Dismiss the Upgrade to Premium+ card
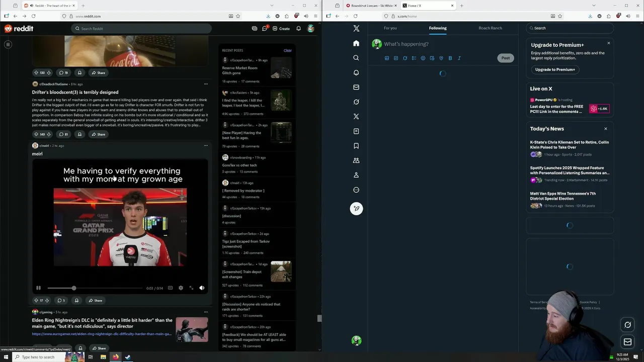The height and width of the screenshot is (362, 644). (x=609, y=43)
